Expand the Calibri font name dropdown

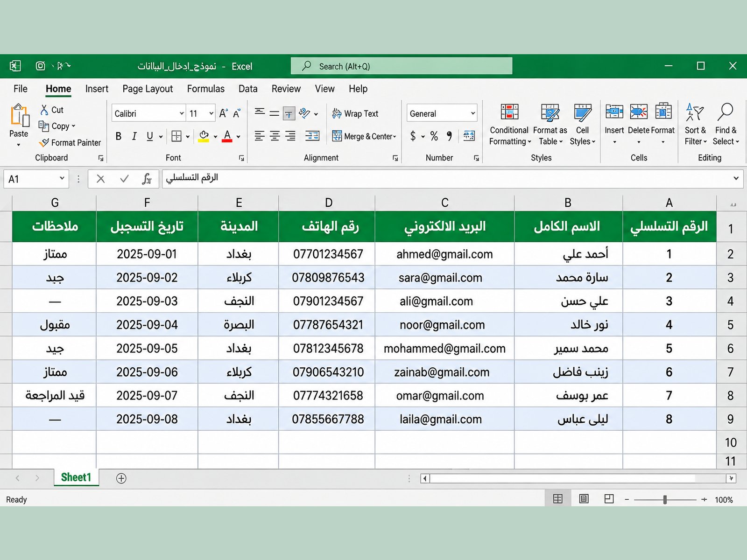click(182, 113)
